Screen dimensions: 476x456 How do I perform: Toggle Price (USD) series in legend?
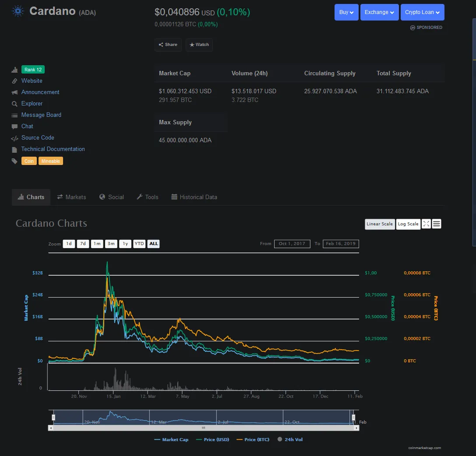(x=212, y=440)
